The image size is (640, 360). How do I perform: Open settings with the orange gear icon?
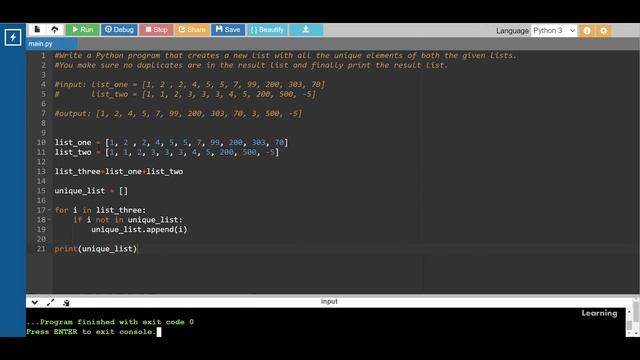pos(604,31)
